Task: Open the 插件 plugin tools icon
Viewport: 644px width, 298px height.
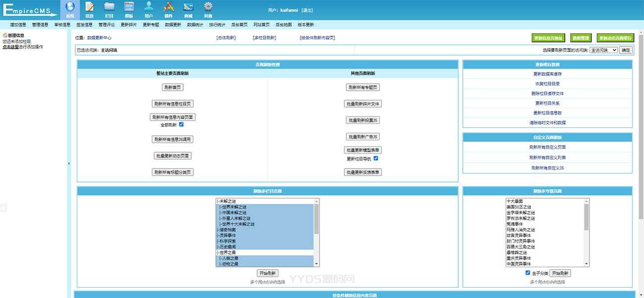Action: 168,9
